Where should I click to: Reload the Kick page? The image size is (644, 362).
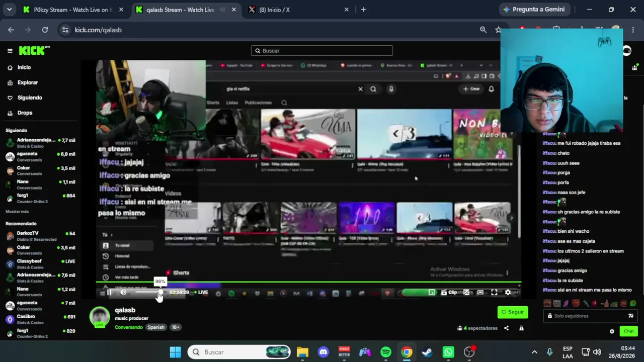[x=45, y=30]
